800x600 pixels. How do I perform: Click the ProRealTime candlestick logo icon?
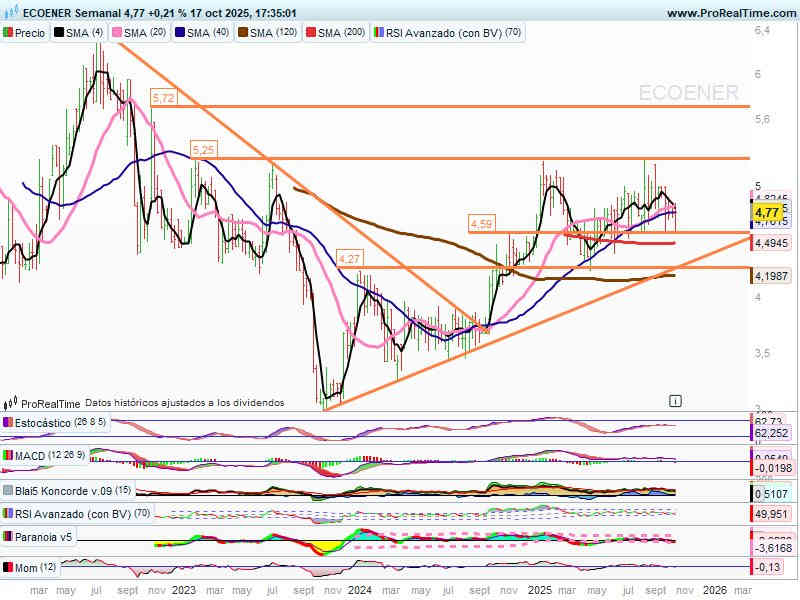click(x=10, y=402)
